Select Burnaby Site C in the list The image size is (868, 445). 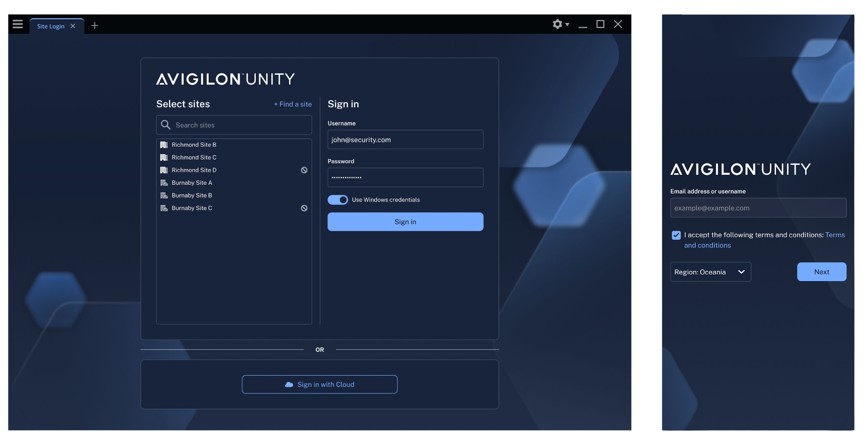point(234,208)
